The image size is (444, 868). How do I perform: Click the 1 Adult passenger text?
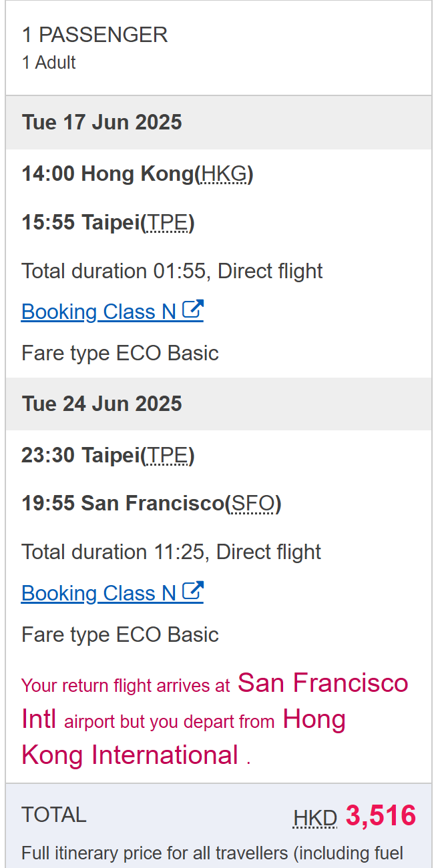(x=49, y=63)
